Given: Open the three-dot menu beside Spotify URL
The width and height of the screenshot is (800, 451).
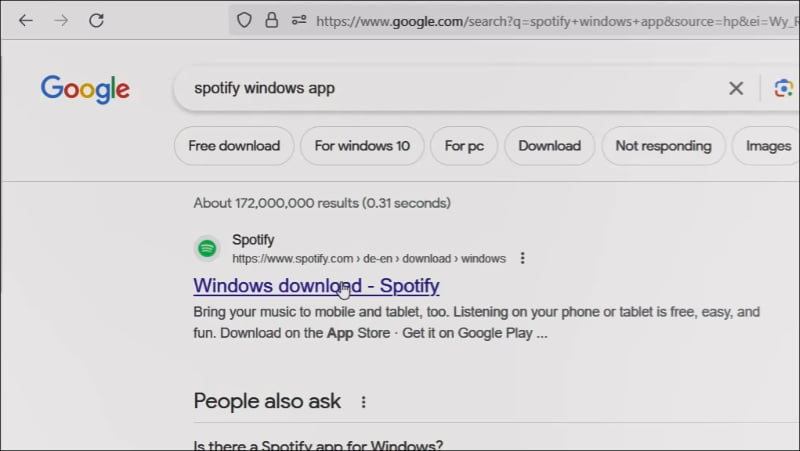Looking at the screenshot, I should (x=522, y=258).
